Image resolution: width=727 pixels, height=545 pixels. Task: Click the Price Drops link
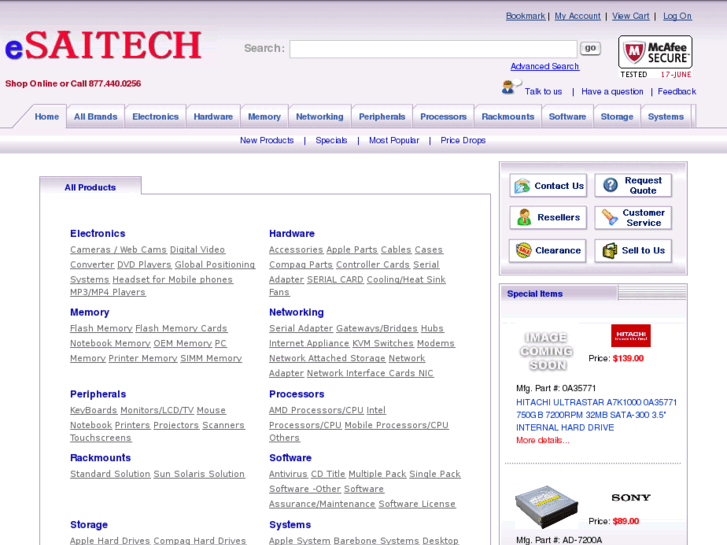point(463,140)
